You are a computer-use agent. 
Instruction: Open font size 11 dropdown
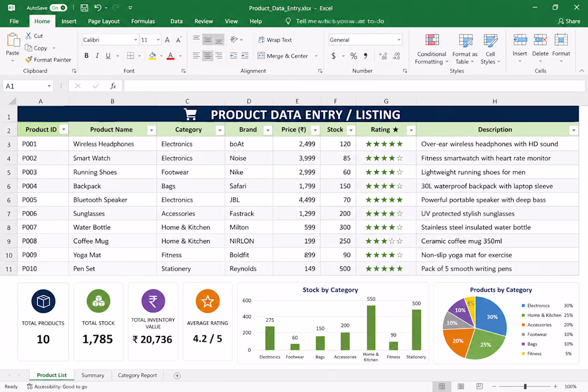point(158,40)
